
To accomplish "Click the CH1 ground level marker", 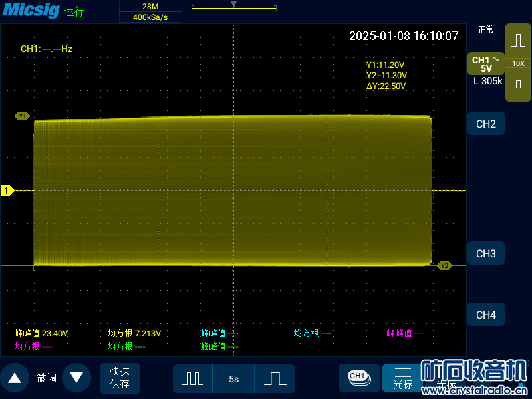I will 7,191.
